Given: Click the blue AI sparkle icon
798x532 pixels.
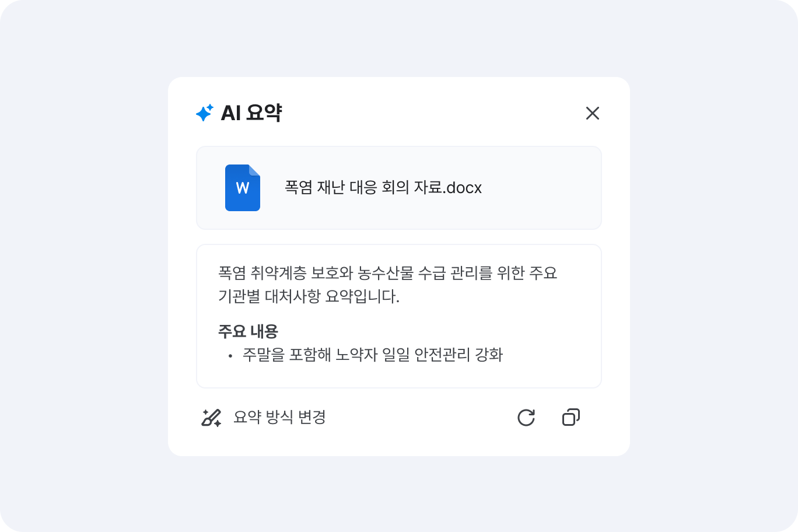Looking at the screenshot, I should 204,113.
